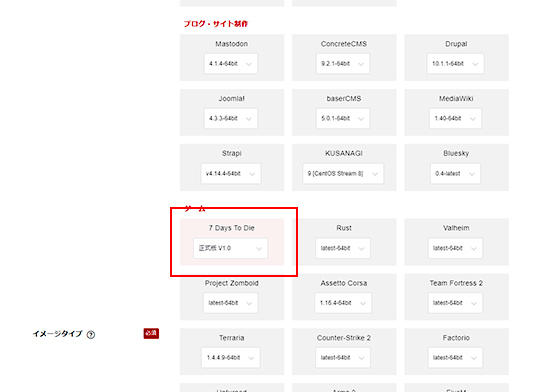Select the Rust game image tile
This screenshot has height=392, width=550.
344,242
